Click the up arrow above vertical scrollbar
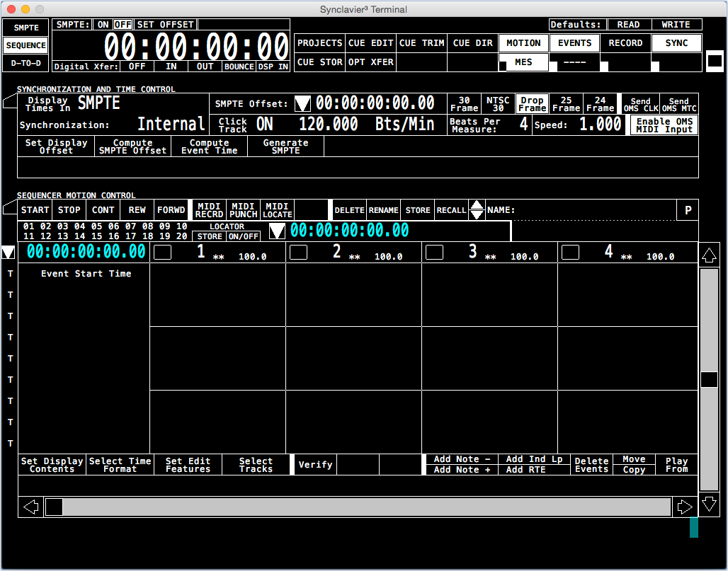 point(709,255)
